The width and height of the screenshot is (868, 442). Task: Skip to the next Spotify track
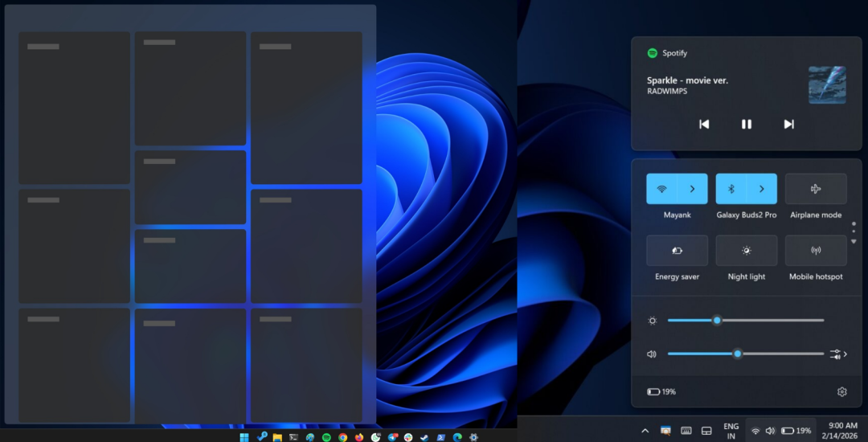tap(788, 124)
